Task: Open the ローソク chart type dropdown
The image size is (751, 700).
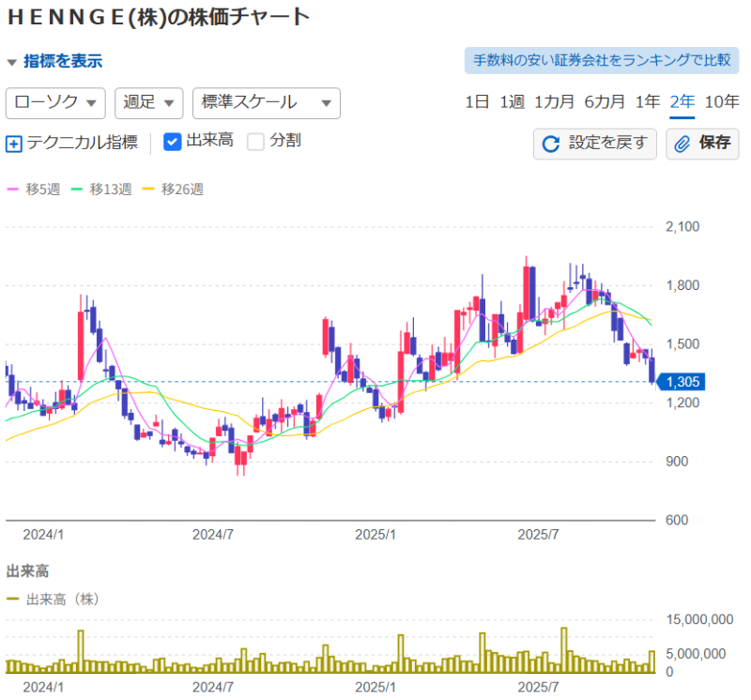Action: [55, 102]
